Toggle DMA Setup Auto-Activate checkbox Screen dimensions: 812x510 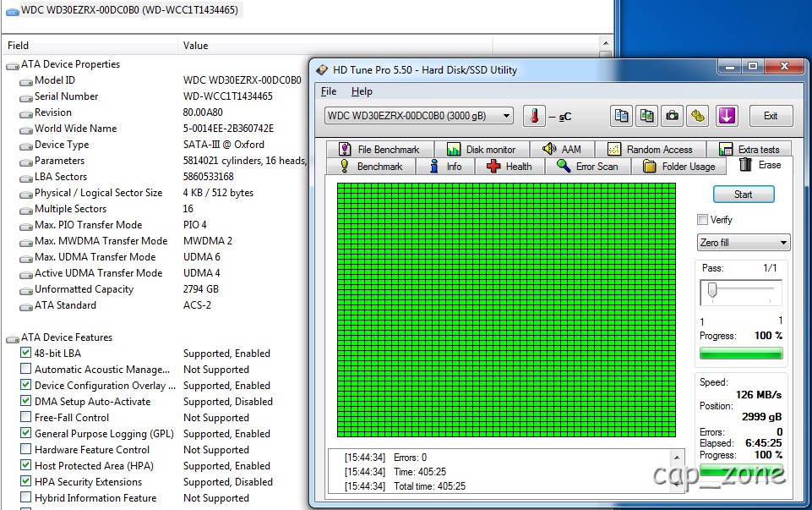pyautogui.click(x=25, y=401)
